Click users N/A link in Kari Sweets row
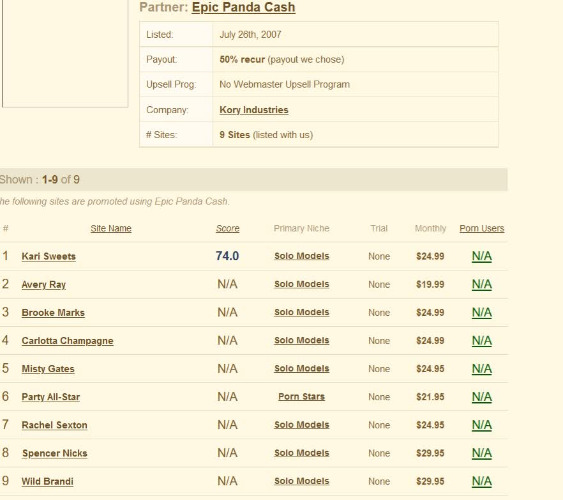563x500 pixels. point(482,256)
